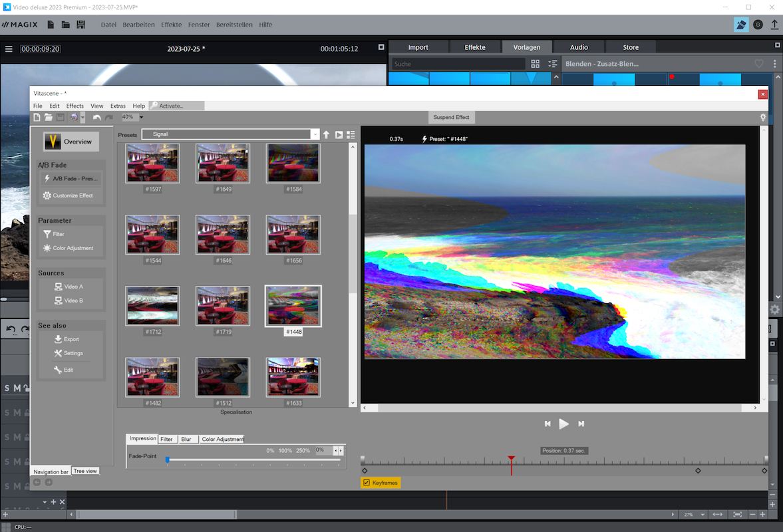
Task: Click the Suspend Effect button
Action: point(451,117)
